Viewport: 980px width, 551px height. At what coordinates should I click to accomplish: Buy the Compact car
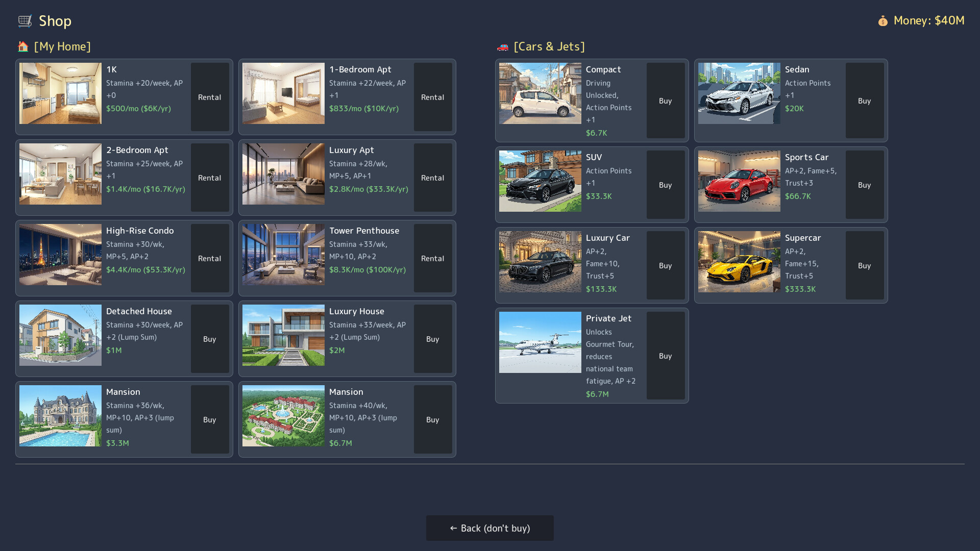(x=666, y=101)
